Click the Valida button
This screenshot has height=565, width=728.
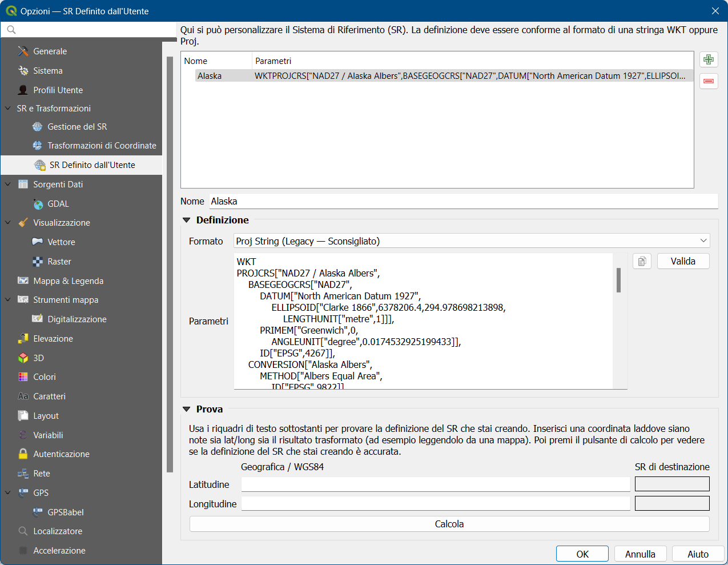point(683,261)
